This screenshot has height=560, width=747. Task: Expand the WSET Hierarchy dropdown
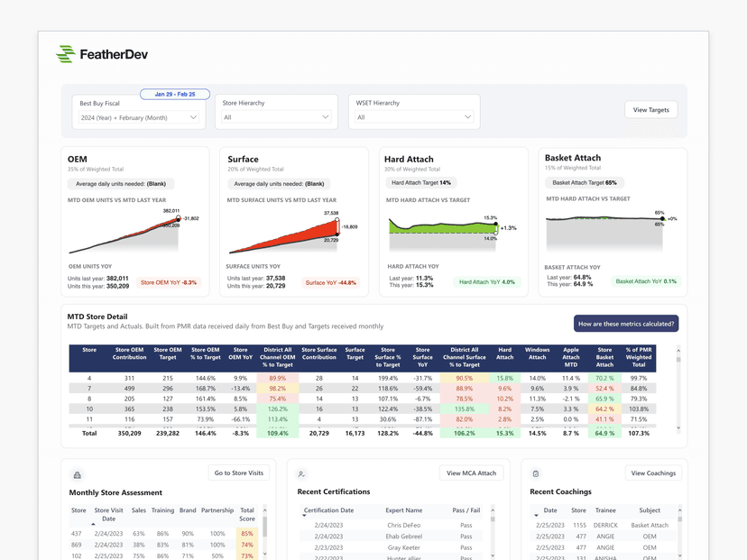413,115
